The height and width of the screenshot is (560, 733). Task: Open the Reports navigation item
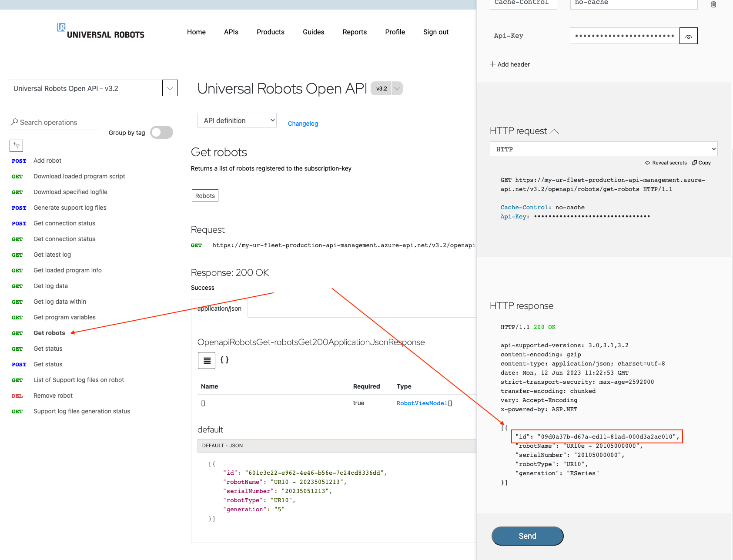tap(355, 32)
